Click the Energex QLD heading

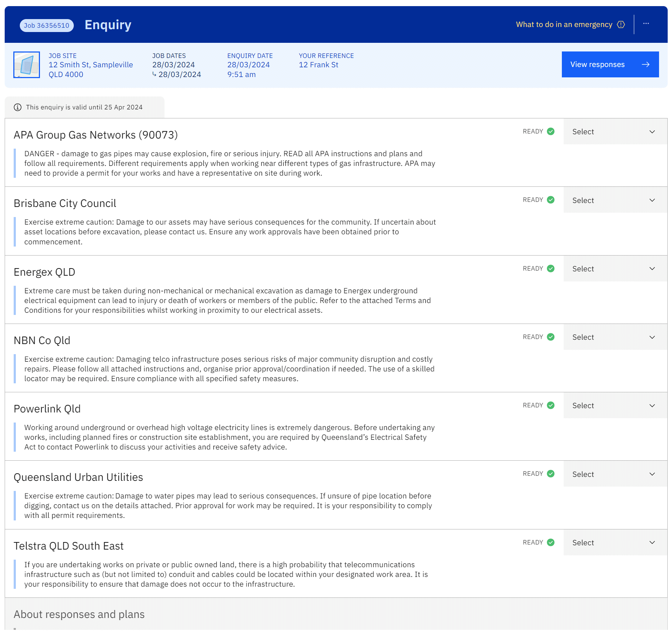click(44, 272)
